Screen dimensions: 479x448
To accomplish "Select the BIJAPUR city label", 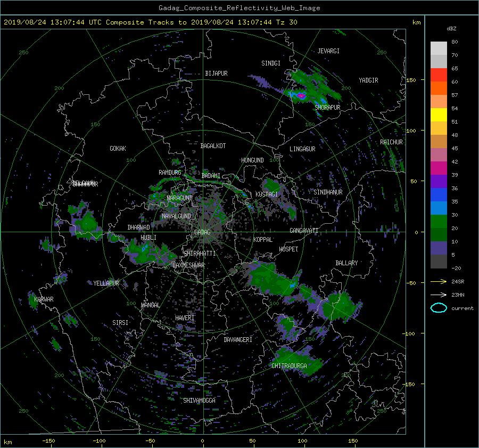I will click(216, 74).
